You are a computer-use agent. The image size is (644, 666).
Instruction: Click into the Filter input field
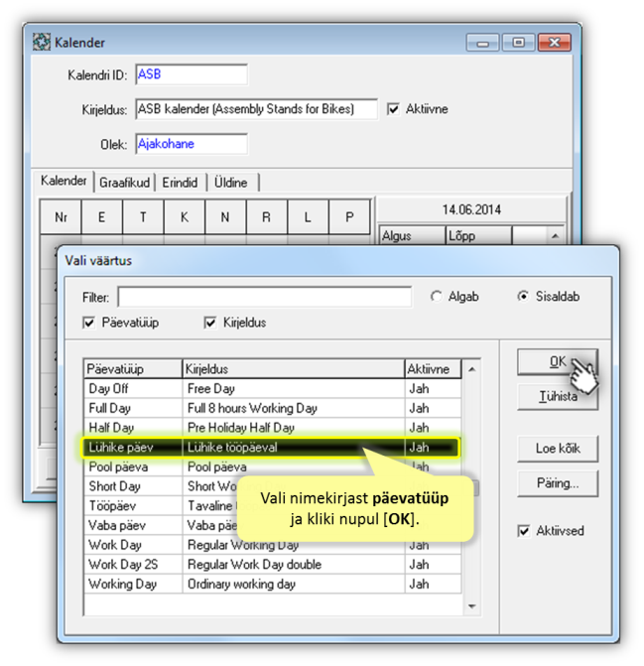coord(265,297)
